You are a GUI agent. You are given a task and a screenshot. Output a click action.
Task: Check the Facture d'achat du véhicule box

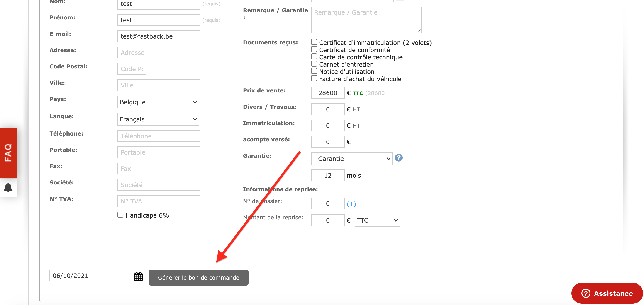(314, 78)
